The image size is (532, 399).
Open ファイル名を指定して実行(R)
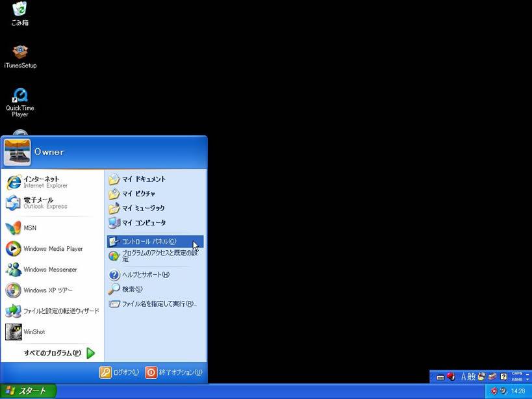155,303
